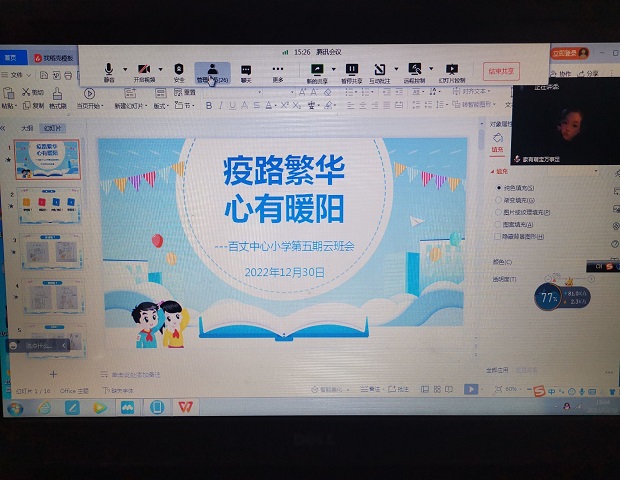Collapse the Fill (填充) section in panel
The width and height of the screenshot is (620, 480).
[x=499, y=170]
